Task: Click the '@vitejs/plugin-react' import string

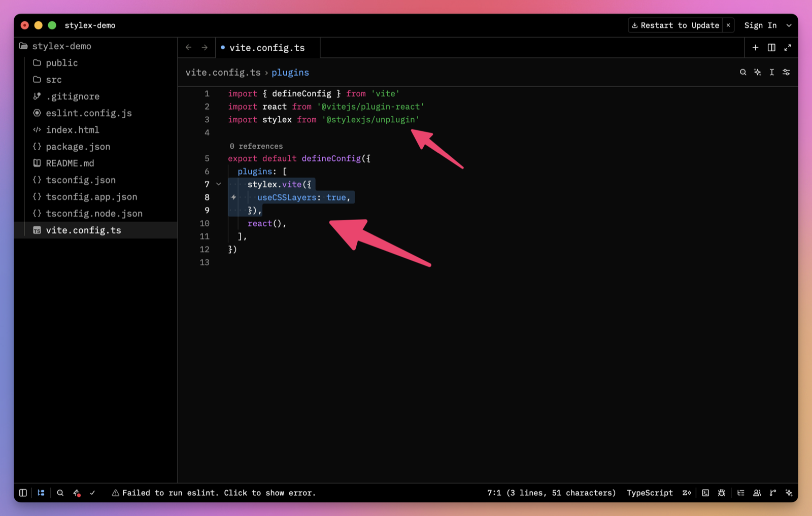Action: [x=370, y=107]
